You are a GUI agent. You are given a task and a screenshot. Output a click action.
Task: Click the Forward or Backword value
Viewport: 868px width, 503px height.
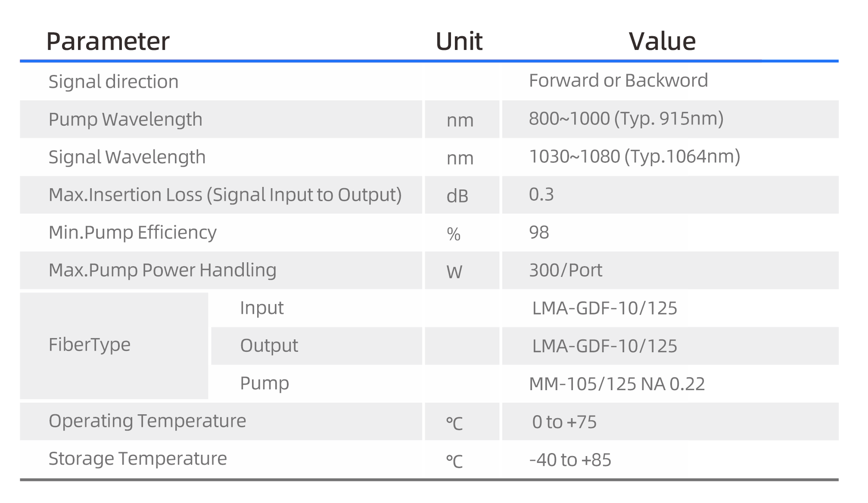pyautogui.click(x=618, y=81)
